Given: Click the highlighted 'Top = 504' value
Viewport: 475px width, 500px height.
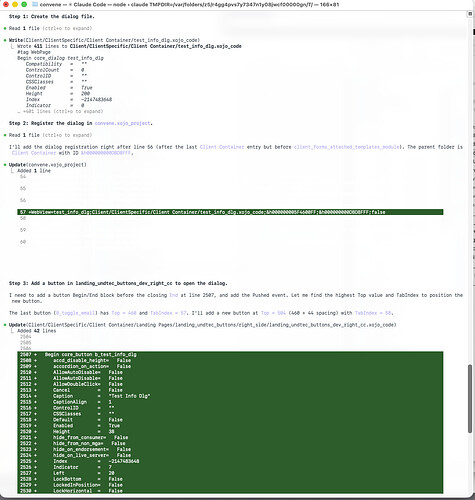Looking at the screenshot, I should click(x=273, y=313).
